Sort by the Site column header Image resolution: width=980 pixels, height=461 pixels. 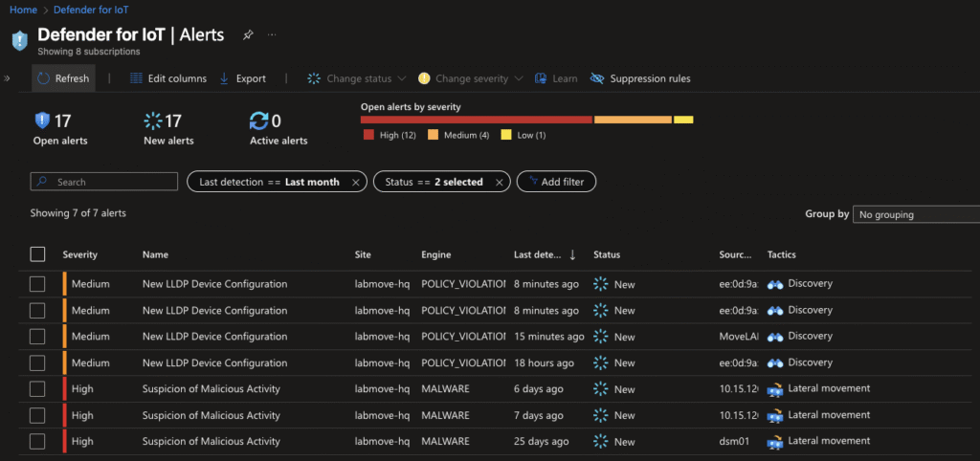point(363,254)
